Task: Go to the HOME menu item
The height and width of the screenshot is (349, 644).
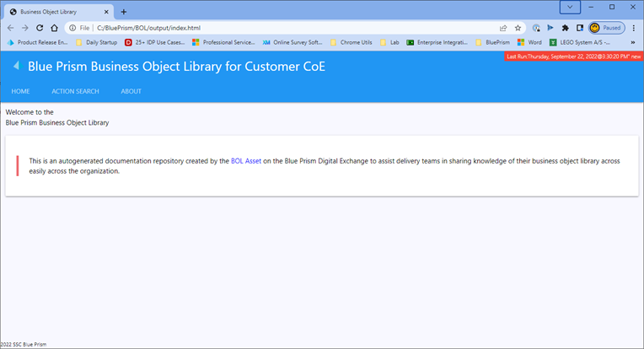Action: pos(20,91)
